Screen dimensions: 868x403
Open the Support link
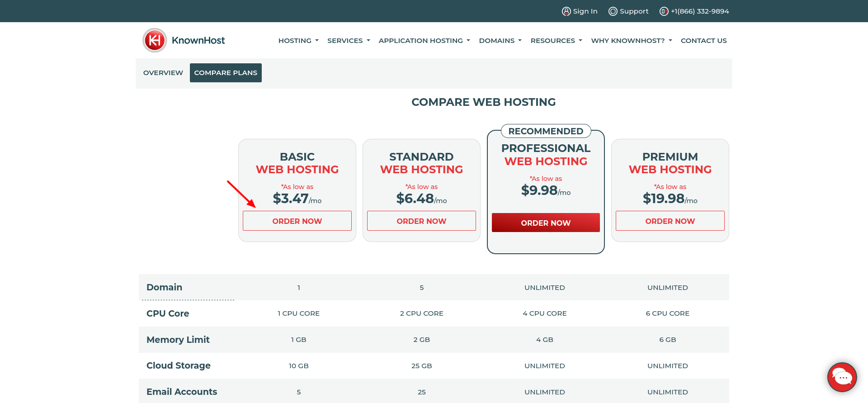(x=634, y=11)
